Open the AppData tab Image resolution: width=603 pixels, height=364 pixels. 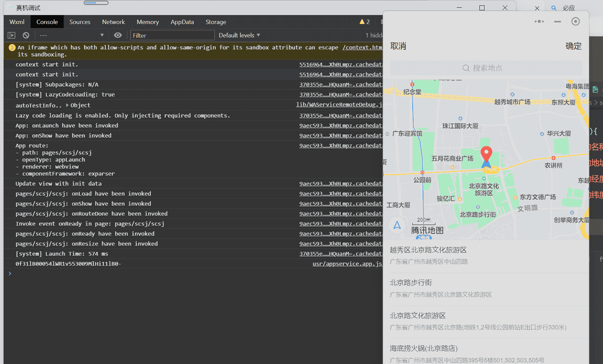pyautogui.click(x=182, y=22)
